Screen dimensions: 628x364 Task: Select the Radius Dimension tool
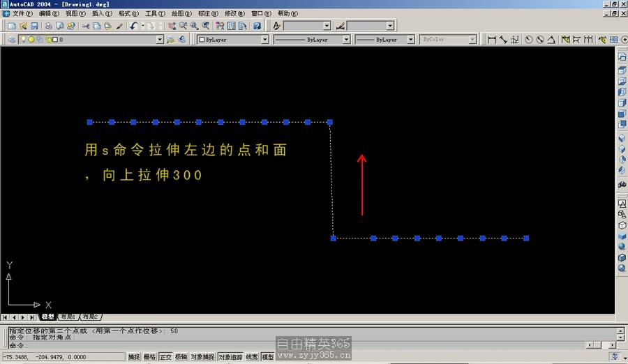point(528,40)
